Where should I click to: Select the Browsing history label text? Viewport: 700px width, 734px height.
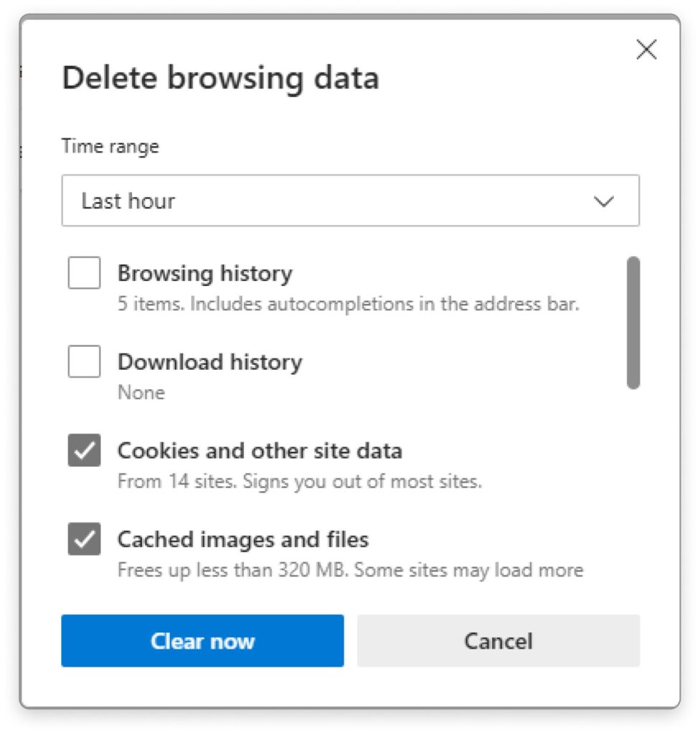205,273
